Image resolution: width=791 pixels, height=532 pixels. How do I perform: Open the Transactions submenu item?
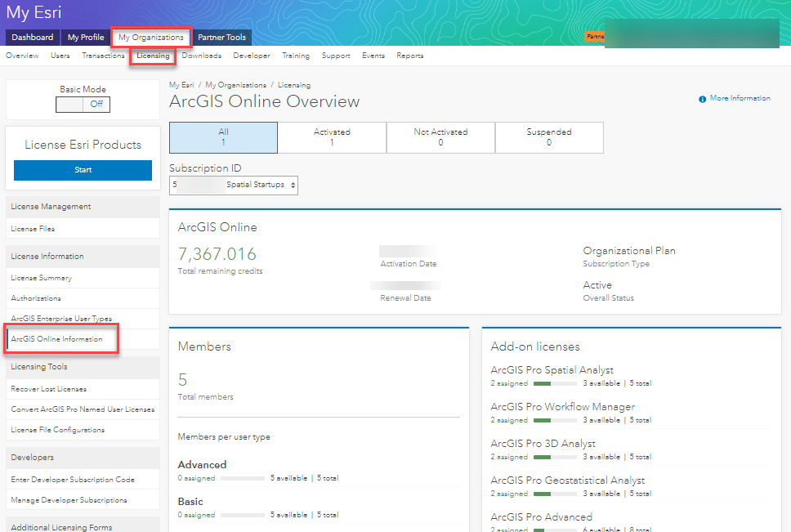coord(104,56)
